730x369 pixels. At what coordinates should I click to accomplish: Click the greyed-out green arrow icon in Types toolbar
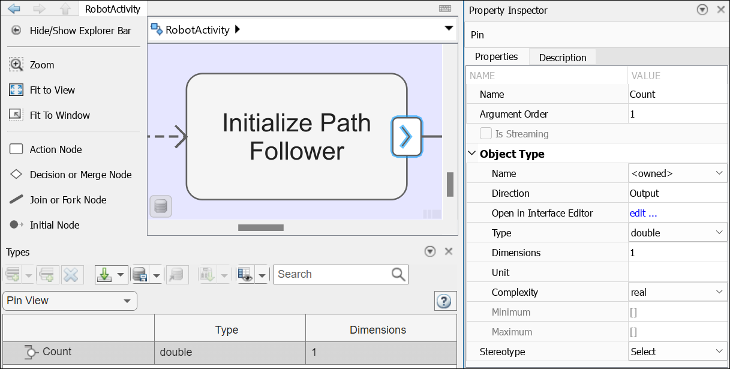207,275
